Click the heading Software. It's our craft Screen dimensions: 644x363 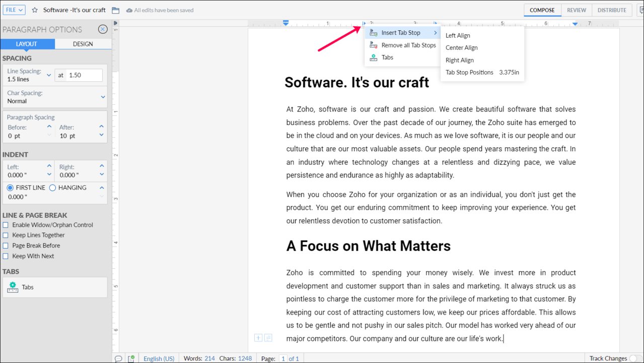click(356, 82)
